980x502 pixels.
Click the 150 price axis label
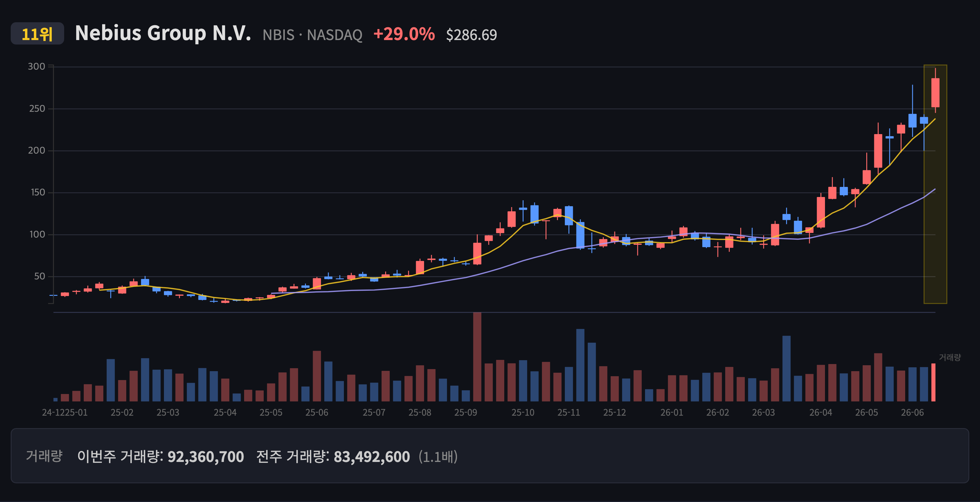(38, 192)
